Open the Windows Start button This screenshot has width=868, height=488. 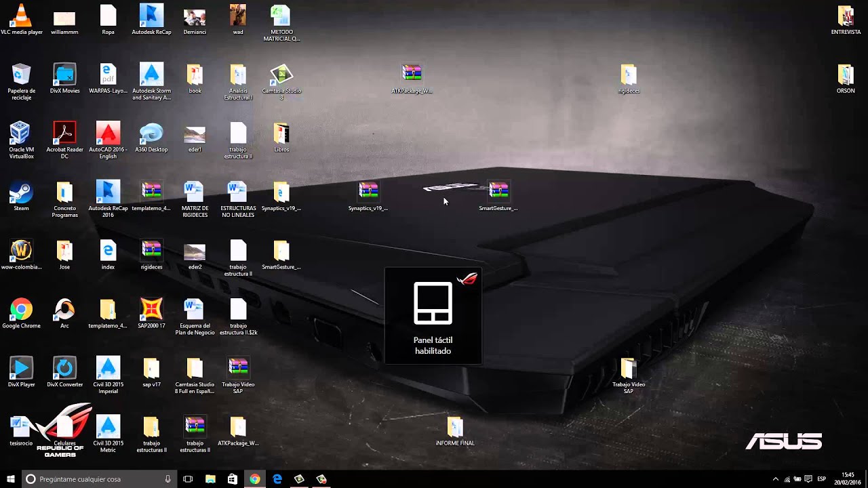(x=11, y=479)
